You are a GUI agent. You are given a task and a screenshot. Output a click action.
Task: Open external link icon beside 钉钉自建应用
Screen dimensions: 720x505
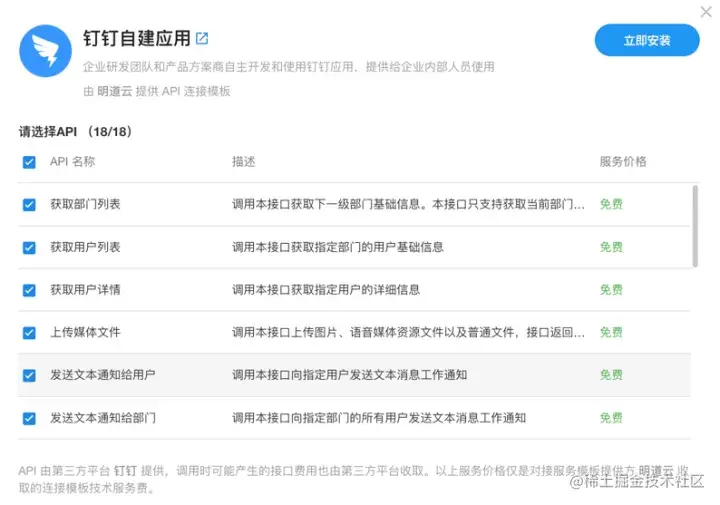[x=202, y=38]
